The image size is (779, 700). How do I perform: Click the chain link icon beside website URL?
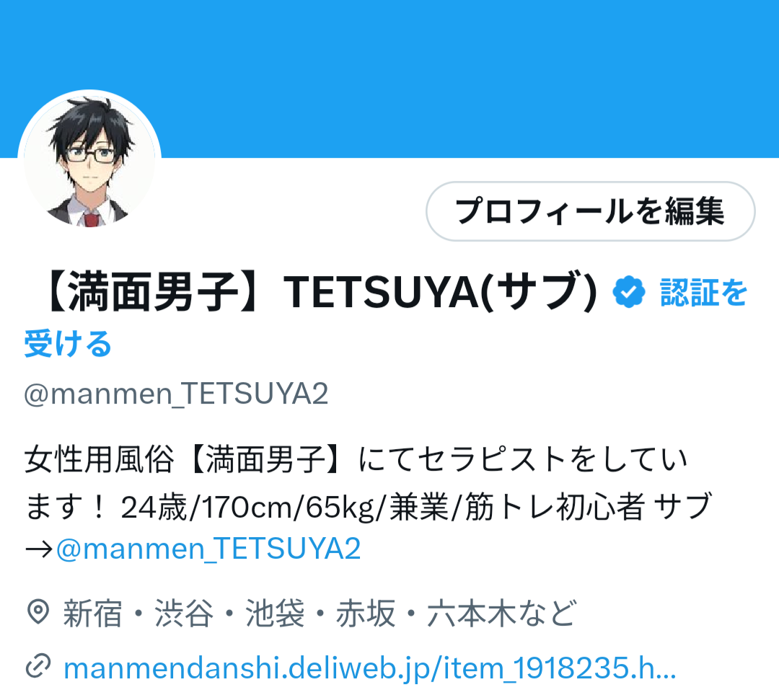click(x=38, y=666)
